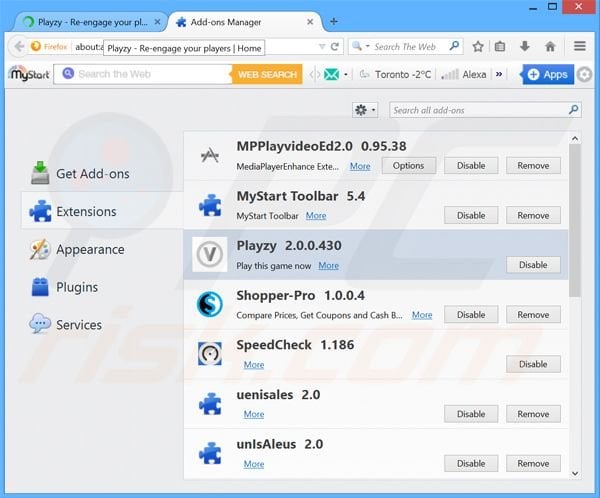Click the Playzy extension icon
600x498 pixels.
click(210, 255)
